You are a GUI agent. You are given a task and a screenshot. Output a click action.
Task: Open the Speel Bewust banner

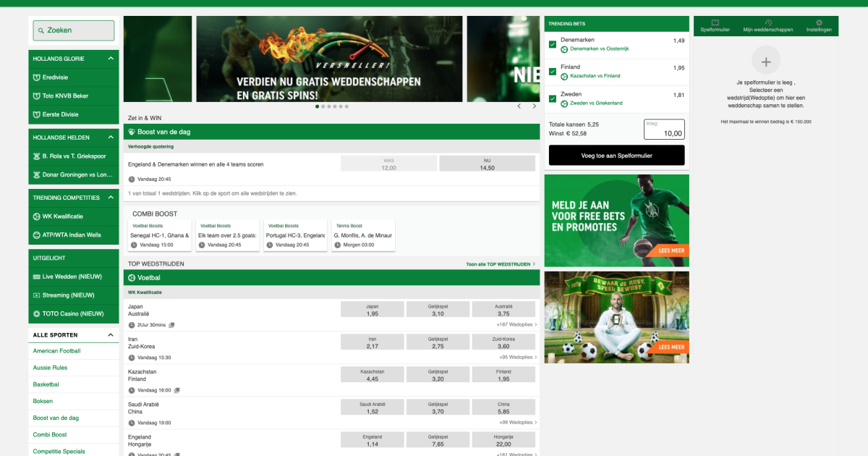coord(616,317)
